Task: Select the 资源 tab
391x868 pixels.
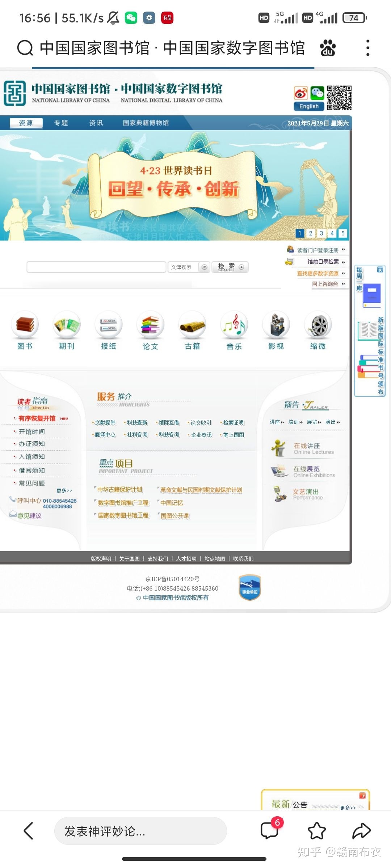Action: click(26, 123)
